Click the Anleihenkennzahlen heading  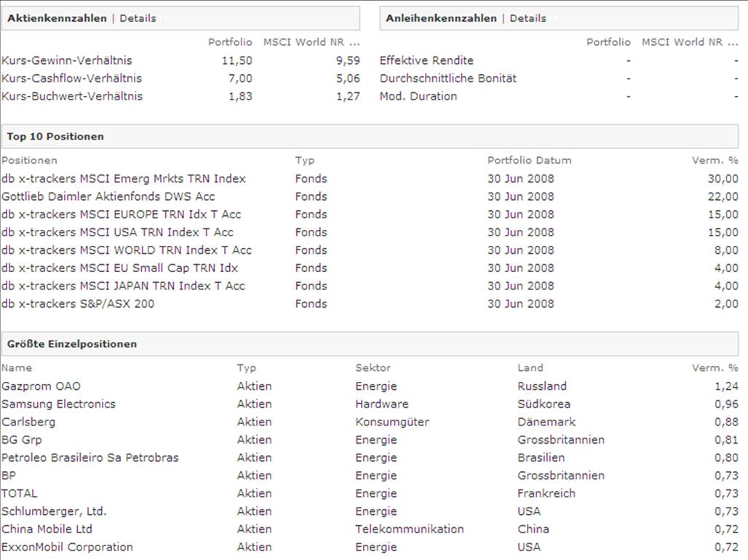(441, 18)
